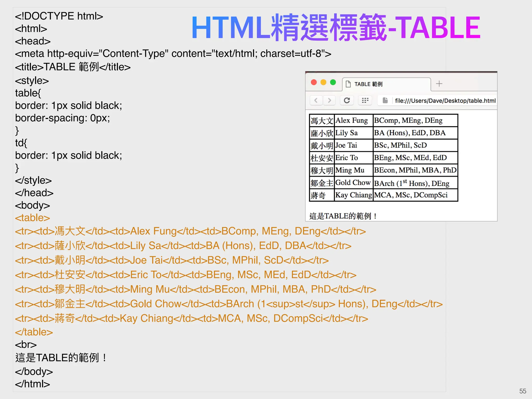This screenshot has height=399, width=532.
Task: Click the orange </table> closing tag line
Action: pyautogui.click(x=34, y=332)
